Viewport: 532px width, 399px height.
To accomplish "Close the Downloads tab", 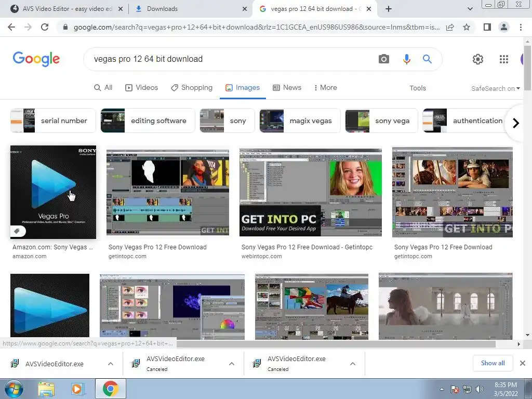I will click(245, 9).
